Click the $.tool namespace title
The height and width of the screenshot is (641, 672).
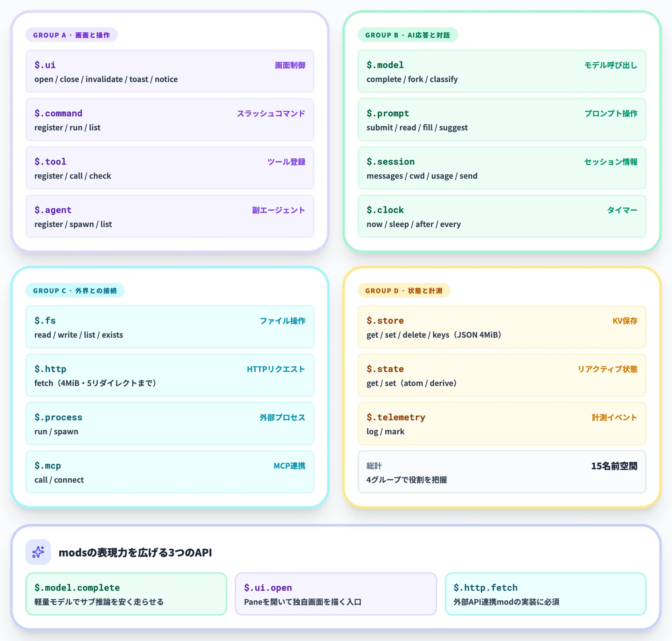50,162
